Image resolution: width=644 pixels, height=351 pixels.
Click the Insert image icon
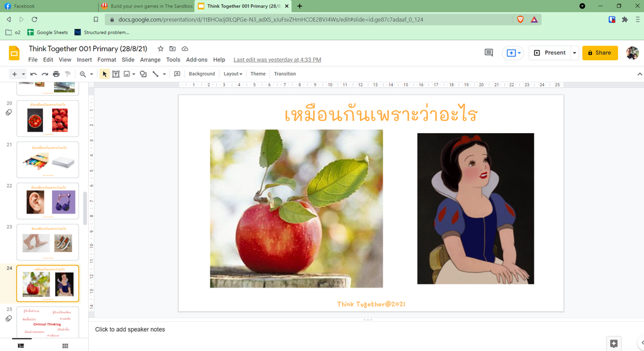(127, 74)
